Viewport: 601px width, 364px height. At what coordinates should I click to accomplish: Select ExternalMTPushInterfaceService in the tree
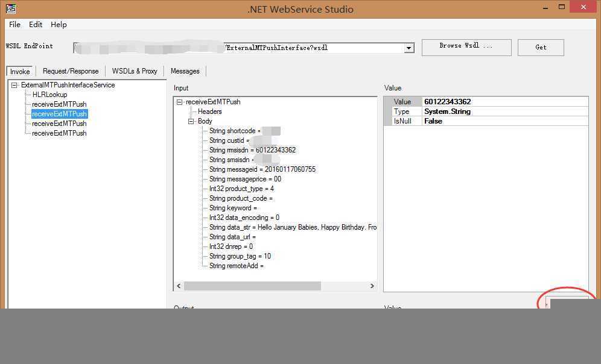click(68, 85)
